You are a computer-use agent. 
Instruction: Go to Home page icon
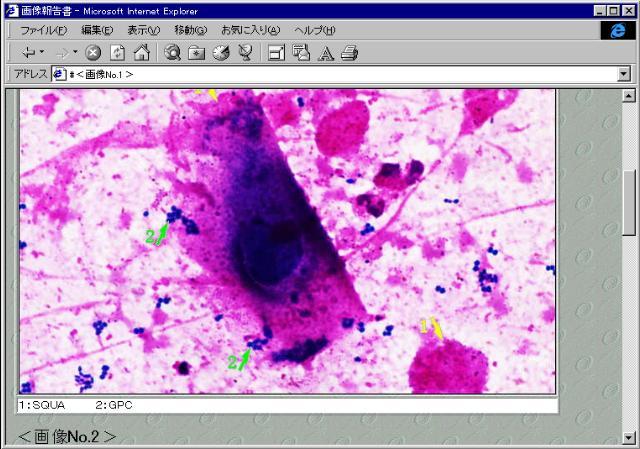point(141,52)
